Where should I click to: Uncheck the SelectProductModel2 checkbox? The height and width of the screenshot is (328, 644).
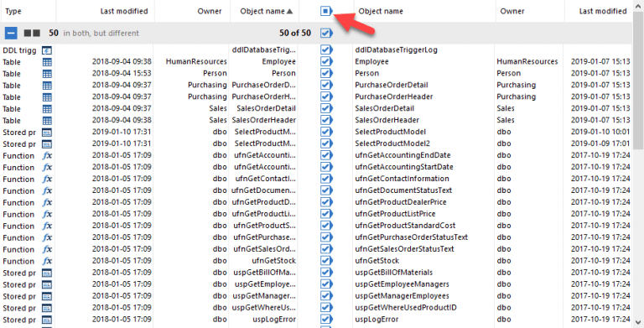[x=326, y=143]
